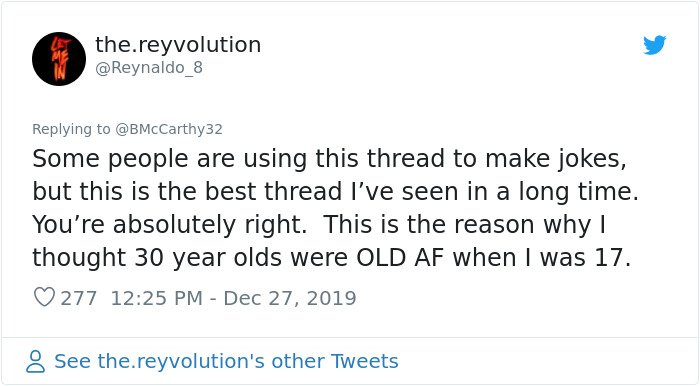Open the 12:25 PM timestamp
700x386 pixels.
(x=157, y=298)
